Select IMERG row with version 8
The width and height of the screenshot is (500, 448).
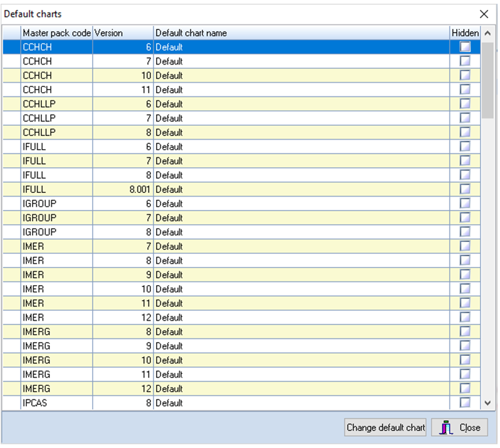click(241, 331)
